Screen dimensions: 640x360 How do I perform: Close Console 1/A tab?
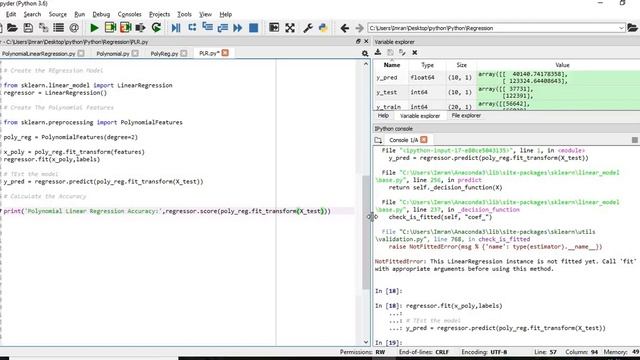(424, 140)
